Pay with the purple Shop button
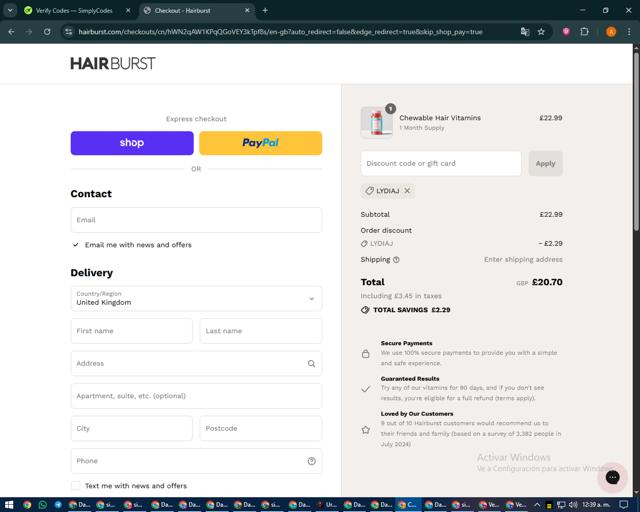The height and width of the screenshot is (512, 640). click(132, 143)
